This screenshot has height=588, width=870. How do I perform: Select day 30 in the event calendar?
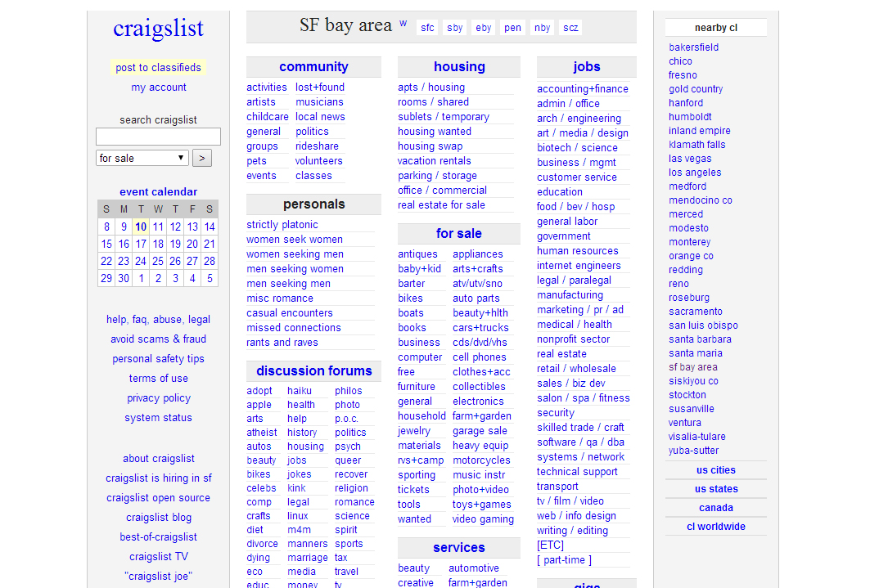click(124, 278)
